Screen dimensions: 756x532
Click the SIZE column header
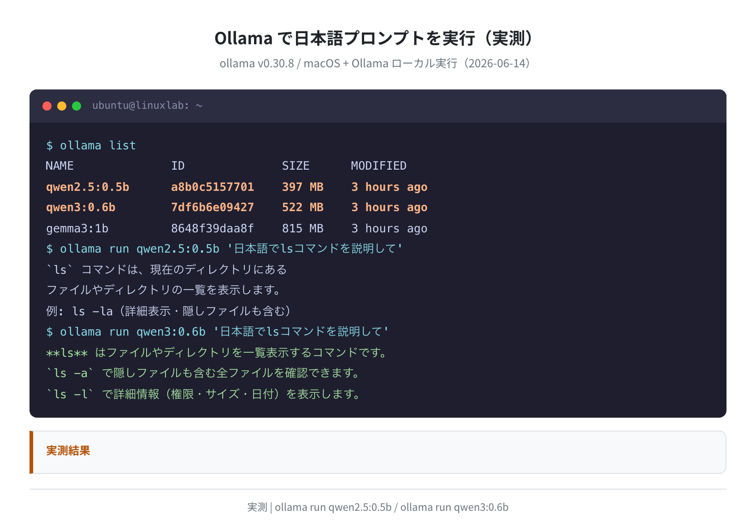coord(296,166)
